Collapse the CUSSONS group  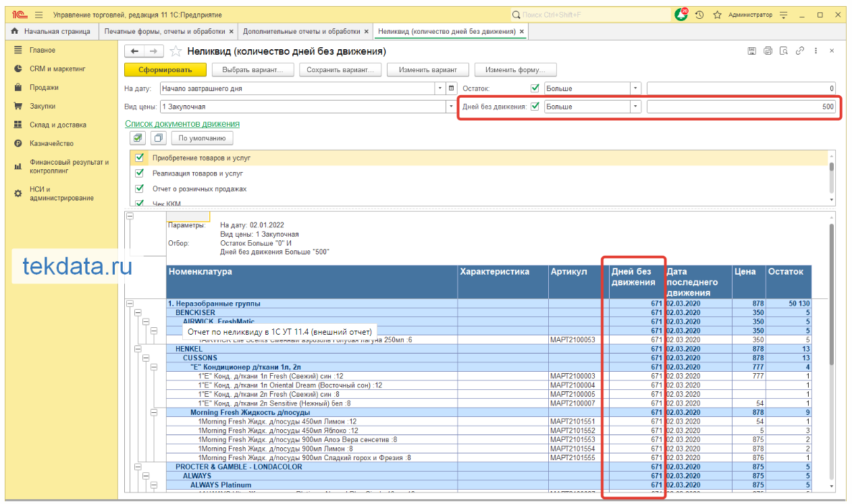pos(146,358)
